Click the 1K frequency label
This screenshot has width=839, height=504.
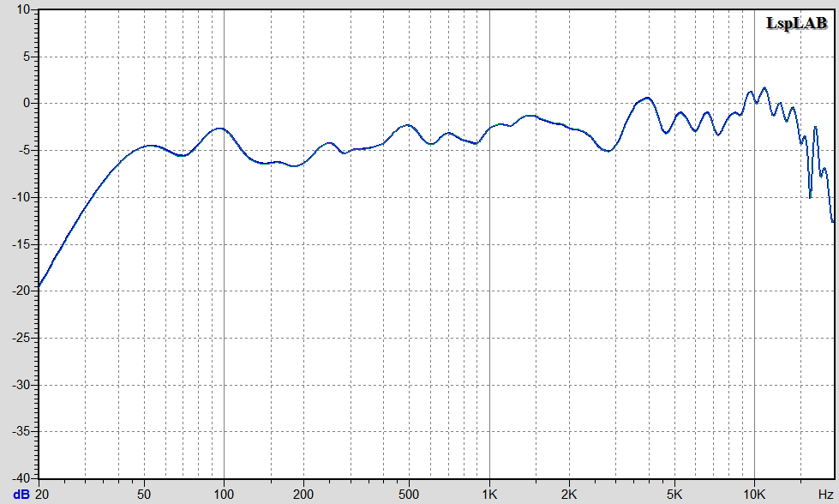click(489, 495)
